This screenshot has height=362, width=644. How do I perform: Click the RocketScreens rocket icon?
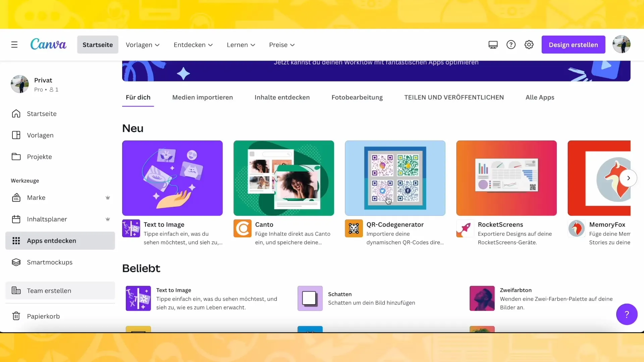click(465, 228)
